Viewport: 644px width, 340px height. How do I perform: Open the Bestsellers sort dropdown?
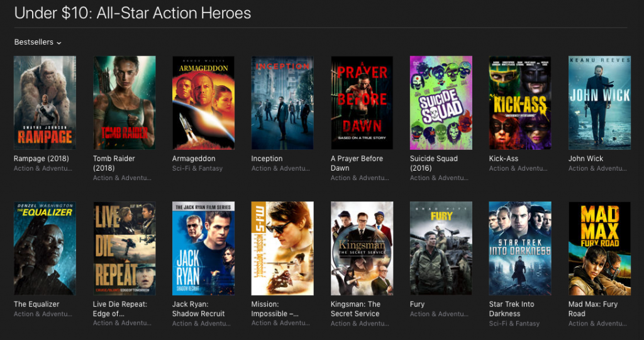pyautogui.click(x=37, y=42)
